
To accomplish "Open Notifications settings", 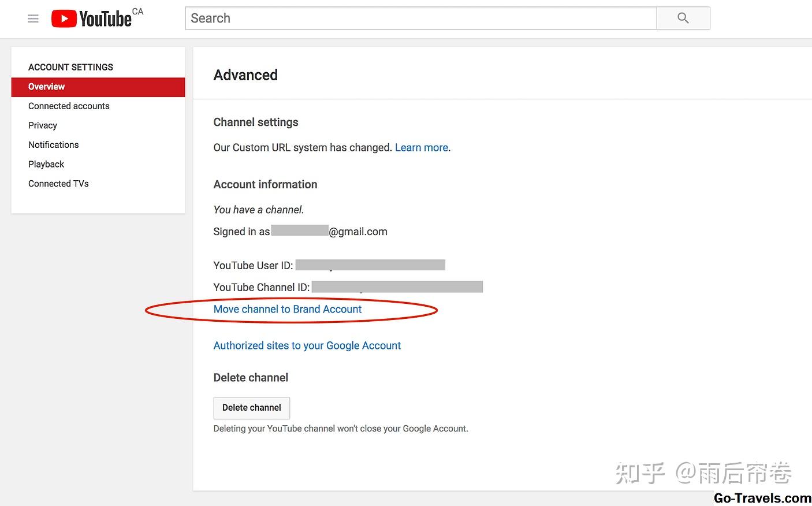I will point(54,145).
